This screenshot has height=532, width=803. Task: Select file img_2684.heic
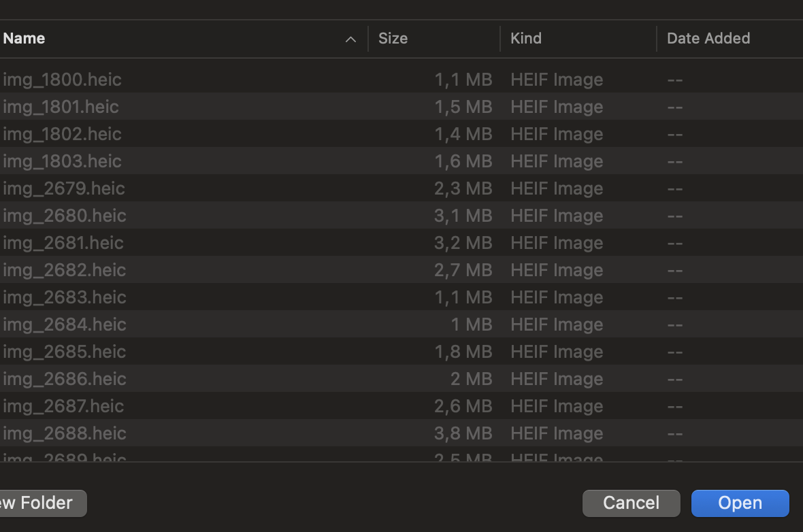65,325
